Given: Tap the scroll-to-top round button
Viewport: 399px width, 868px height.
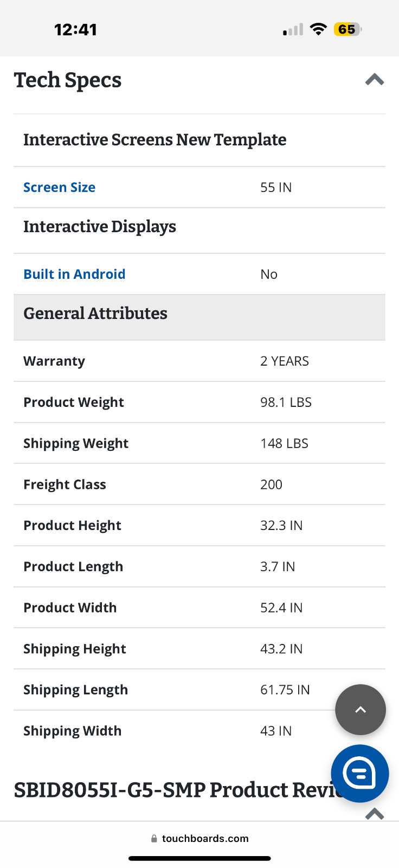Looking at the screenshot, I should 361,710.
